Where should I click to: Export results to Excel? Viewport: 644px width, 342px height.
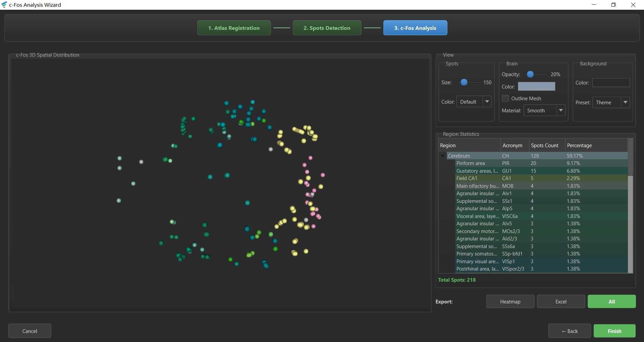561,301
